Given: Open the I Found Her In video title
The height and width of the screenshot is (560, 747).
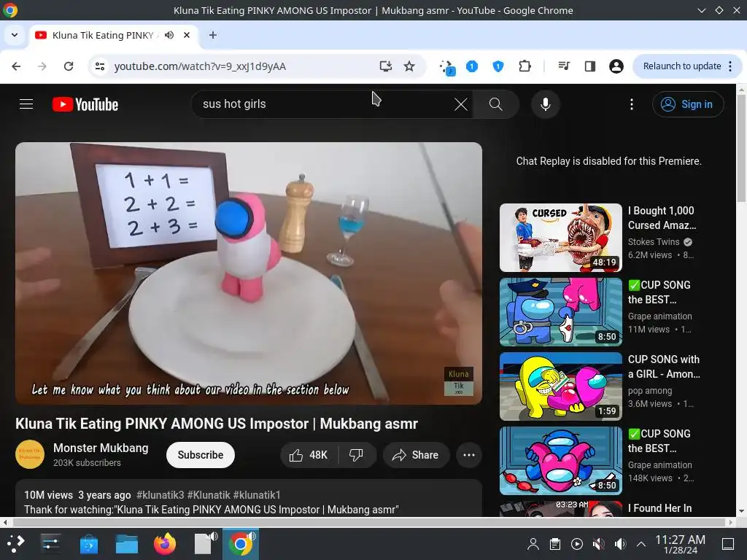Looking at the screenshot, I should [659, 508].
